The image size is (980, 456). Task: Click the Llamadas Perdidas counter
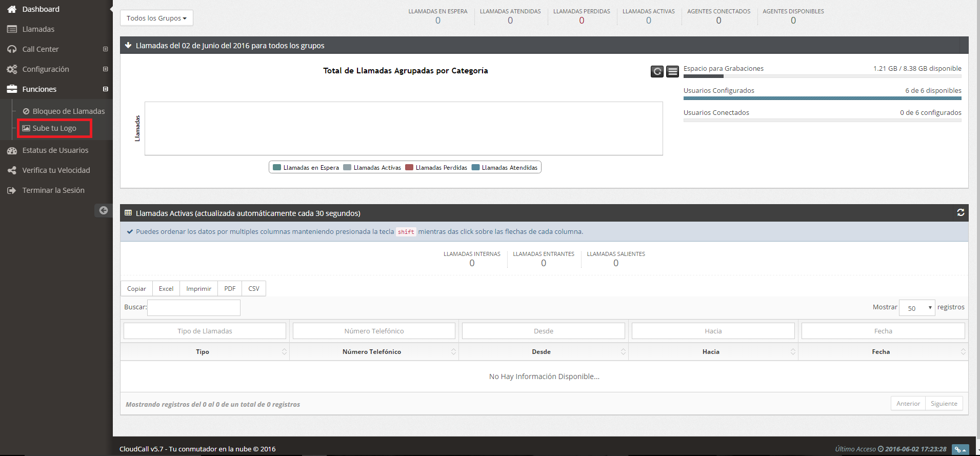(582, 16)
